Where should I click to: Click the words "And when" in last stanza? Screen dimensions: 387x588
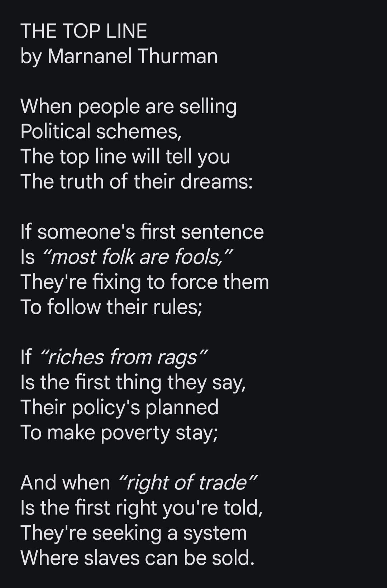pos(65,483)
